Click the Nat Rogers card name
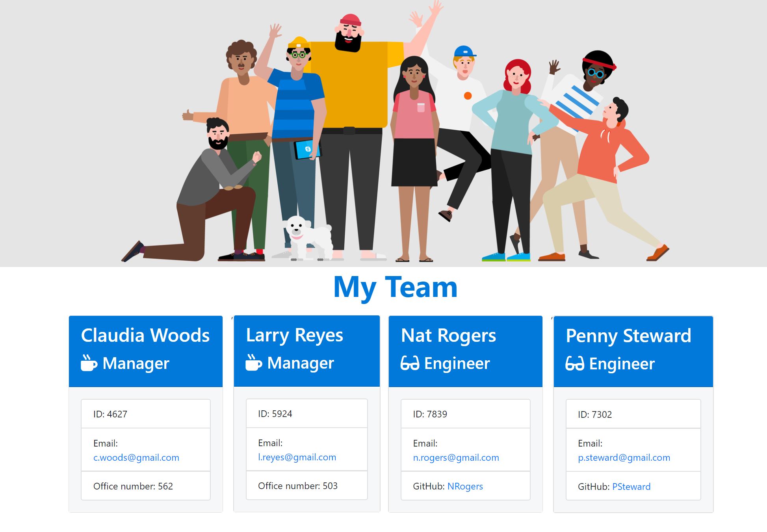Image resolution: width=767 pixels, height=532 pixels. pyautogui.click(x=448, y=336)
